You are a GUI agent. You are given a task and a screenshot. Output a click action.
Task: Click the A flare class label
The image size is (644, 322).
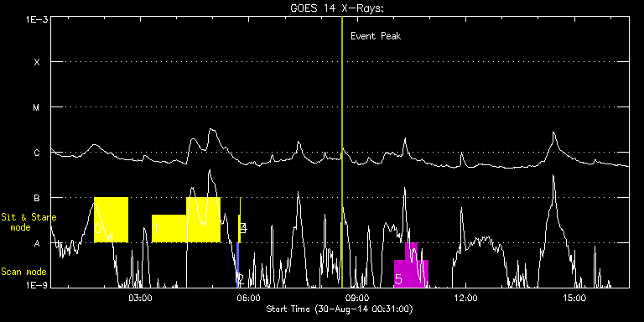(37, 243)
